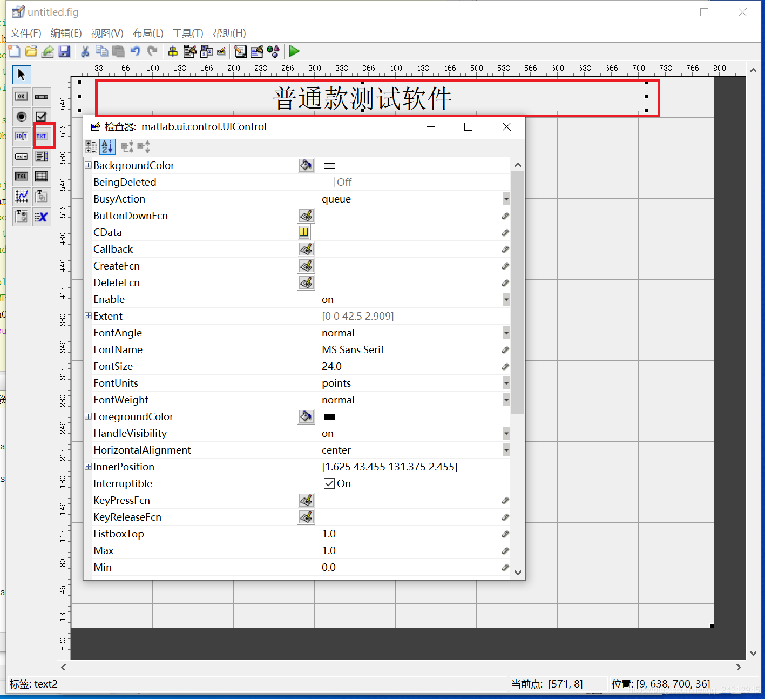Select the Table component tool

[x=42, y=177]
